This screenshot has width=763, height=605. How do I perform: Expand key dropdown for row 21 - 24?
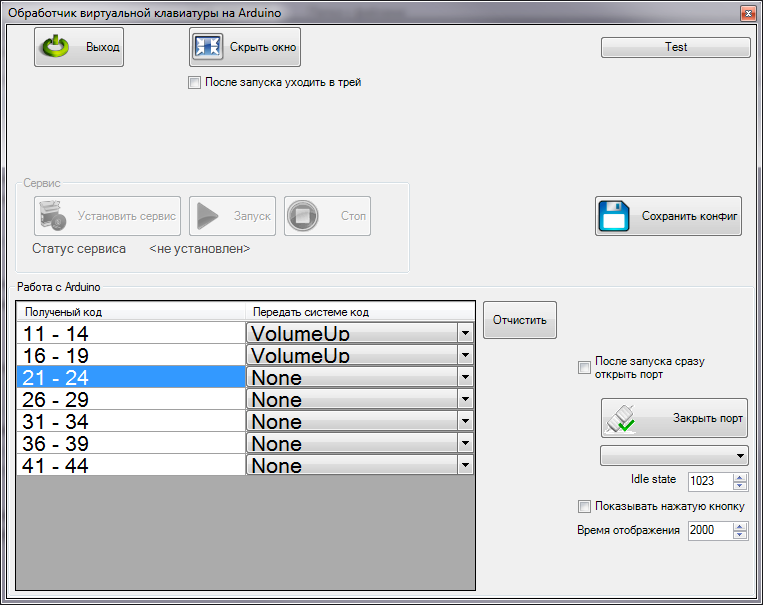click(x=465, y=377)
